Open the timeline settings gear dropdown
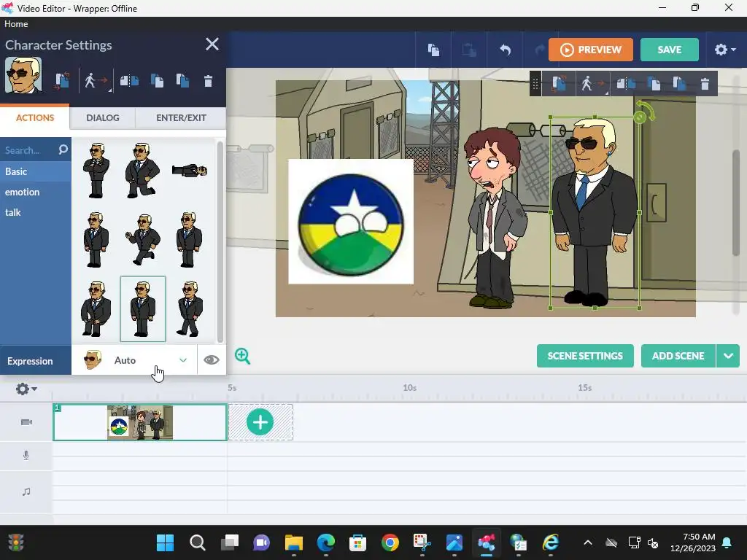 pos(26,389)
